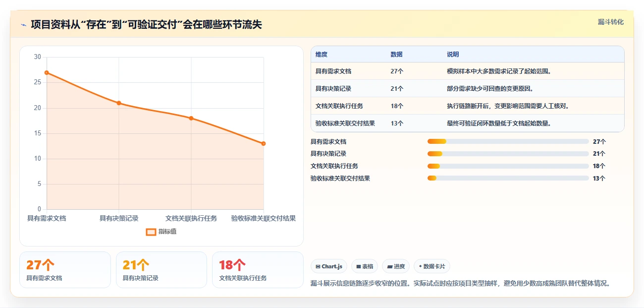Click description 部分需求缺少可回查的变更原因
This screenshot has height=308, width=644.
[x=490, y=89]
